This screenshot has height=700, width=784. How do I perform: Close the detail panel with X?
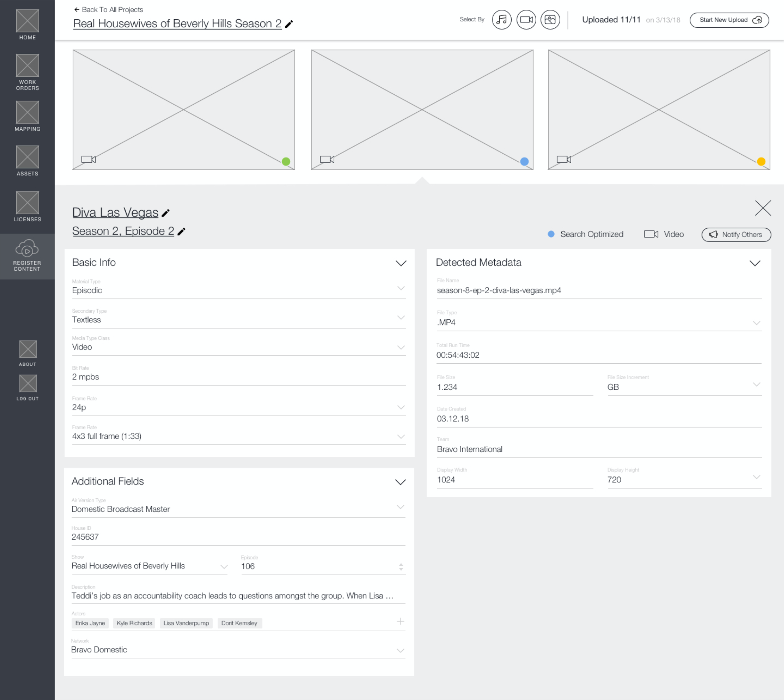click(762, 208)
